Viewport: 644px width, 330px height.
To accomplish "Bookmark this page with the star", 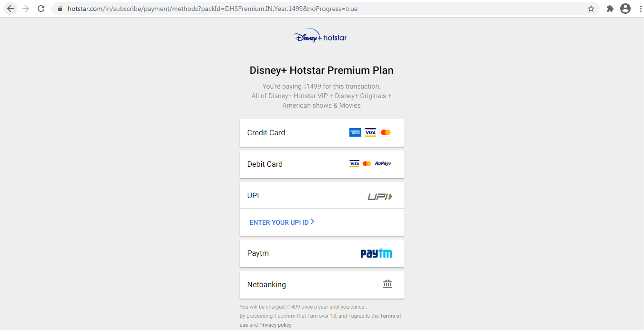I will [591, 9].
